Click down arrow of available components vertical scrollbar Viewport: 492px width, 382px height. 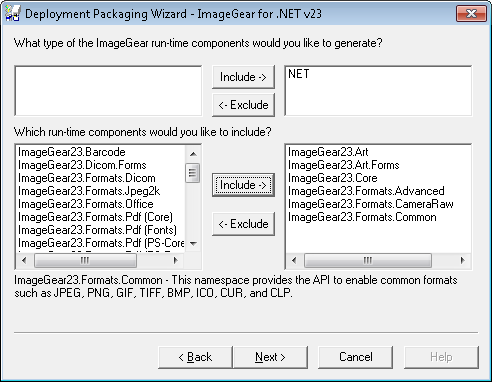pyautogui.click(x=193, y=244)
